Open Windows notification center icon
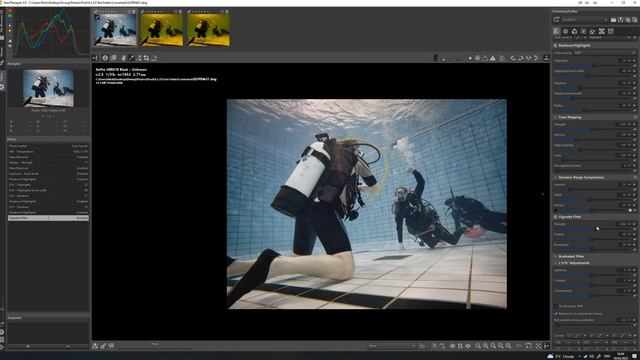This screenshot has width=640, height=360. [x=635, y=356]
